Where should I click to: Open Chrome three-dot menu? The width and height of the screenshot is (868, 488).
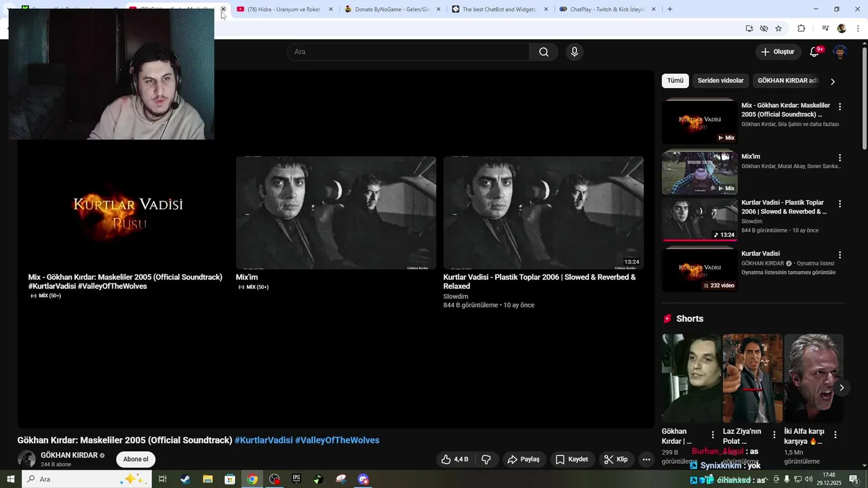pos(859,28)
